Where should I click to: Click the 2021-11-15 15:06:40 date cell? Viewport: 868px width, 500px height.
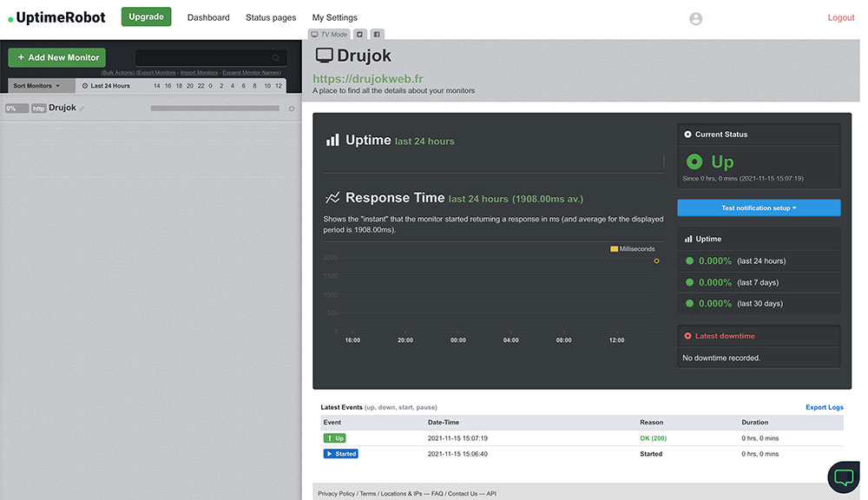tap(457, 454)
